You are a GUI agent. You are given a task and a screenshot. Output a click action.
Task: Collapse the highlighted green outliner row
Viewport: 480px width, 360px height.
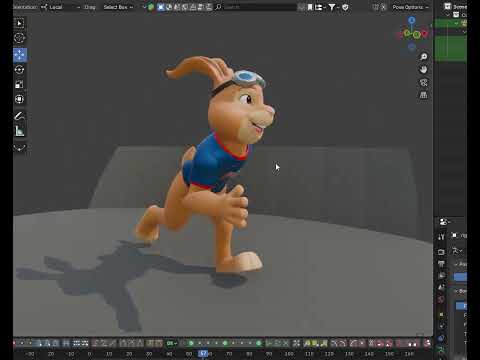[x=457, y=23]
